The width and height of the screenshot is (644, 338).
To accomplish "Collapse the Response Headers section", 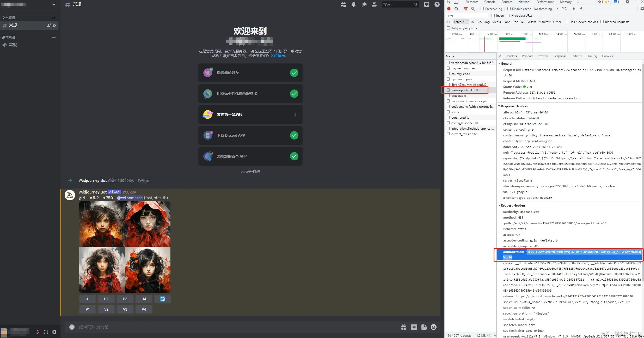I will [499, 106].
